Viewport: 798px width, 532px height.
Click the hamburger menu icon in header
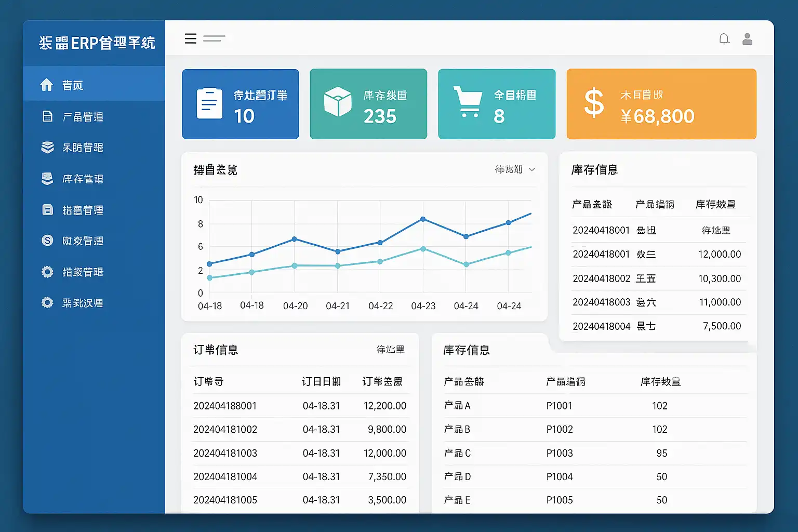click(191, 38)
